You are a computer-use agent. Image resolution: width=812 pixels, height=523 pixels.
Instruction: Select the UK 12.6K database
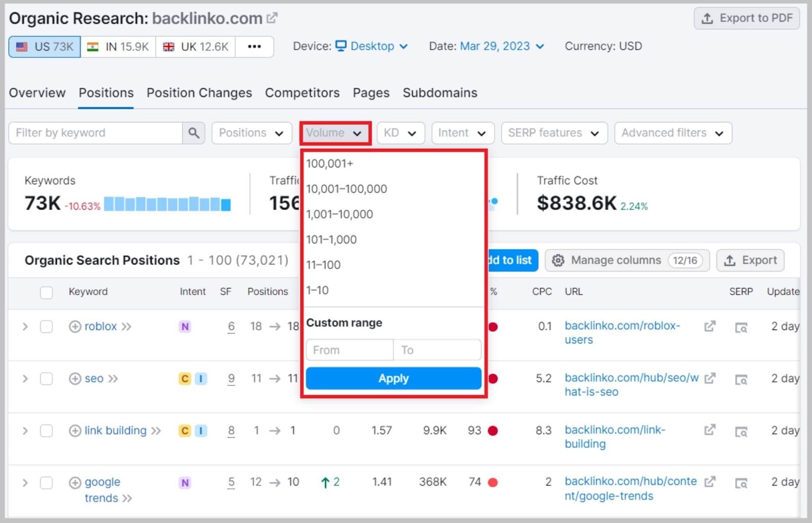click(195, 47)
